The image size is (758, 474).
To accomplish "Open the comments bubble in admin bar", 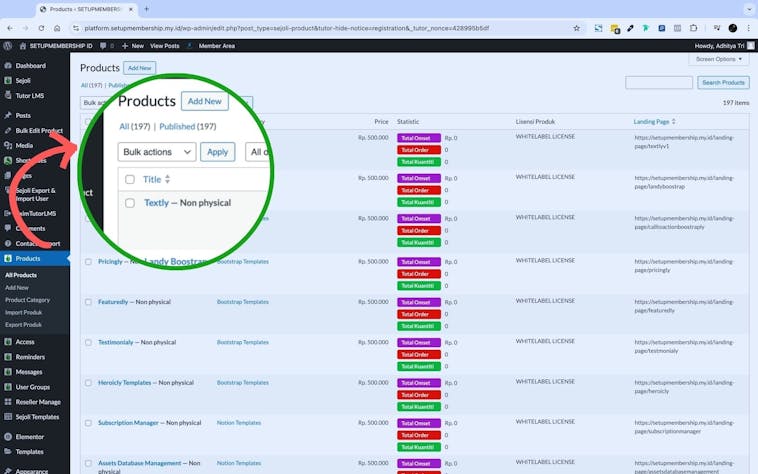I will 102,45.
